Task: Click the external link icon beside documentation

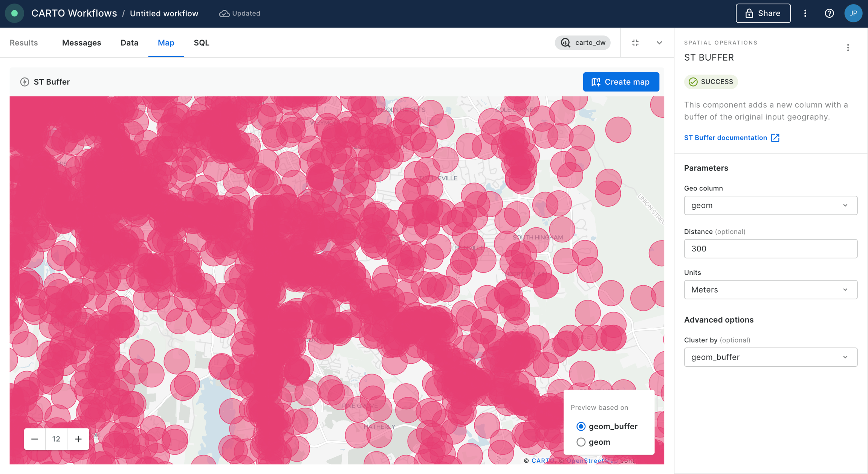Action: pyautogui.click(x=775, y=138)
